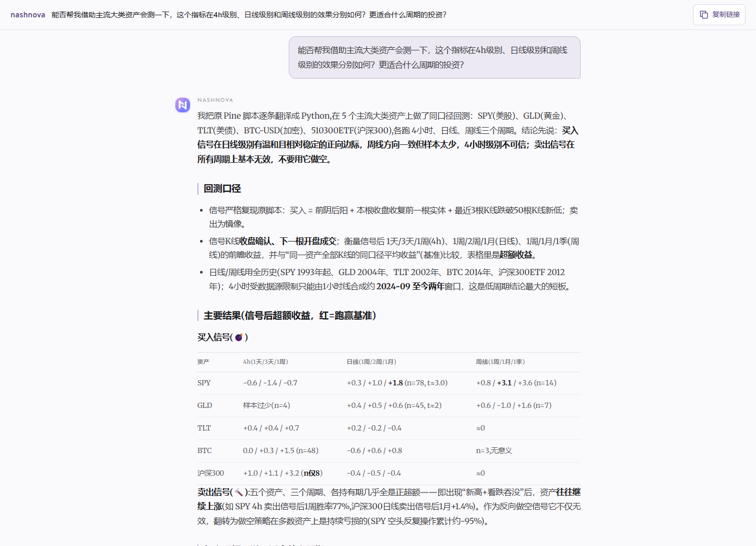Click 沪深300 daily cell -0.4 / -0.5 / -0.4
Image resolution: width=756 pixels, height=546 pixels.
click(374, 473)
